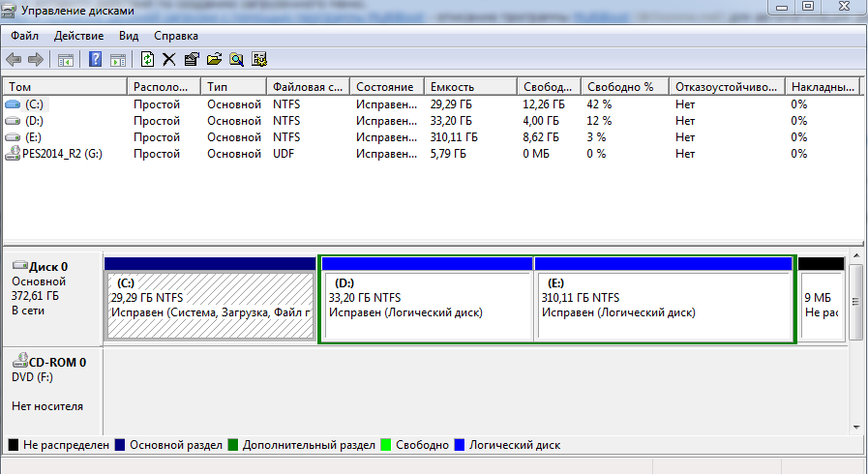Click the disk pane vertical scrollbar thumb

click(x=855, y=302)
